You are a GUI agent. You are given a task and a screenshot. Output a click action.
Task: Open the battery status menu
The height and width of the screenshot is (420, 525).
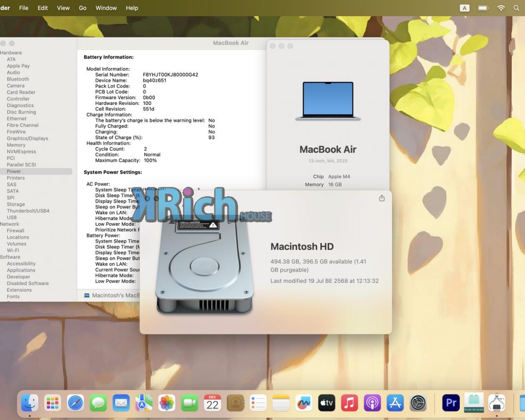pos(483,8)
